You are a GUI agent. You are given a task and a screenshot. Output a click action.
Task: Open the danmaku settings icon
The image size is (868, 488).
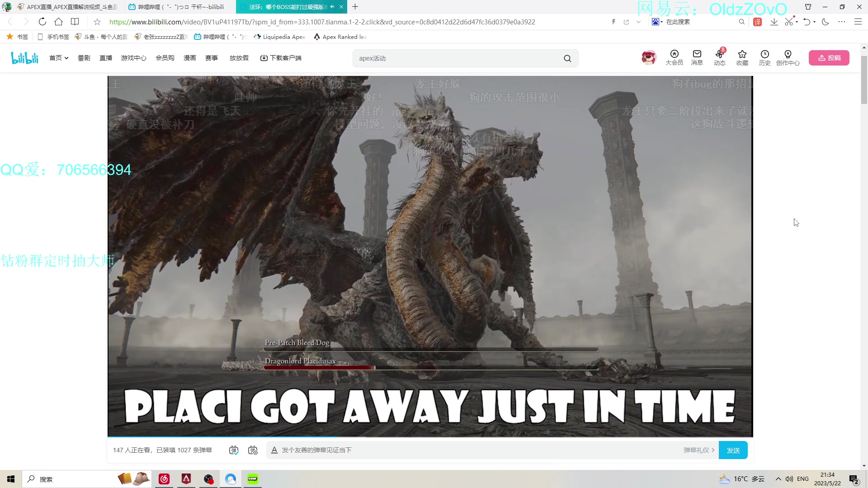[x=253, y=450]
